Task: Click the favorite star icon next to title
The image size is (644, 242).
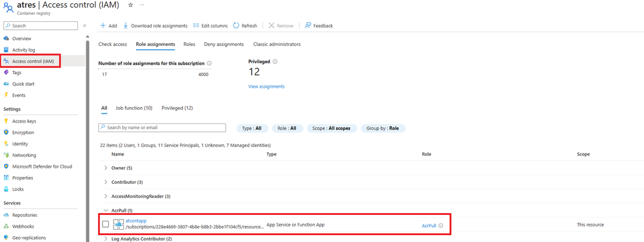Action: point(131,5)
